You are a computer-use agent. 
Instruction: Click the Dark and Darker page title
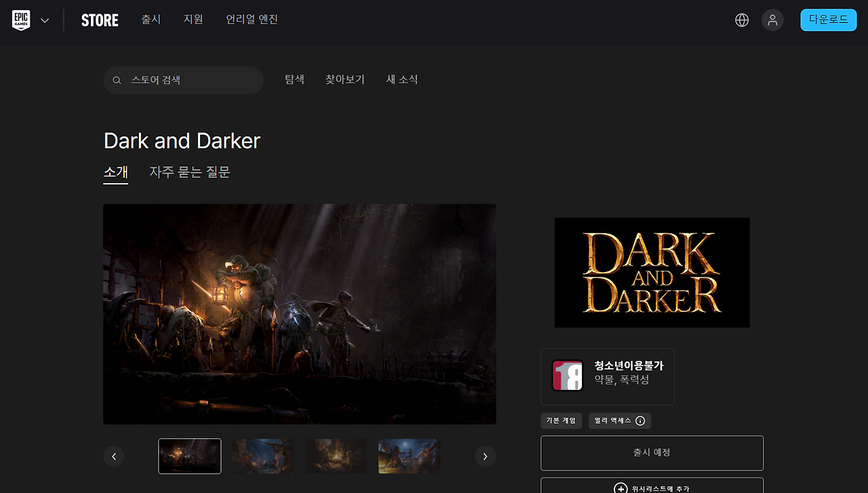(x=182, y=141)
